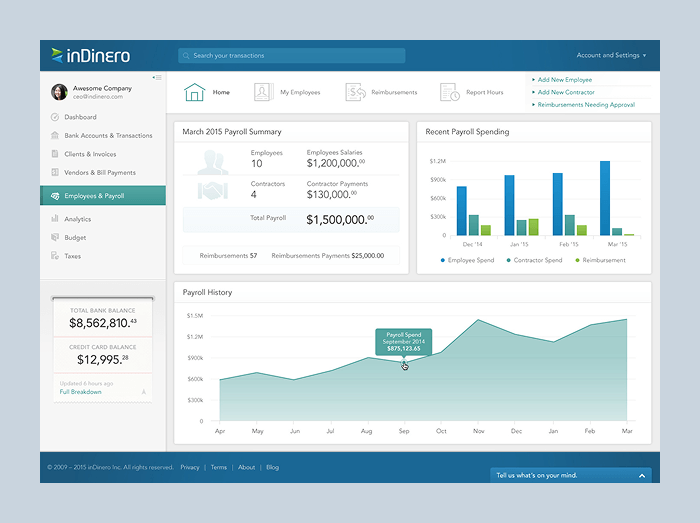
Task: Open the Budget section
Action: [x=75, y=237]
